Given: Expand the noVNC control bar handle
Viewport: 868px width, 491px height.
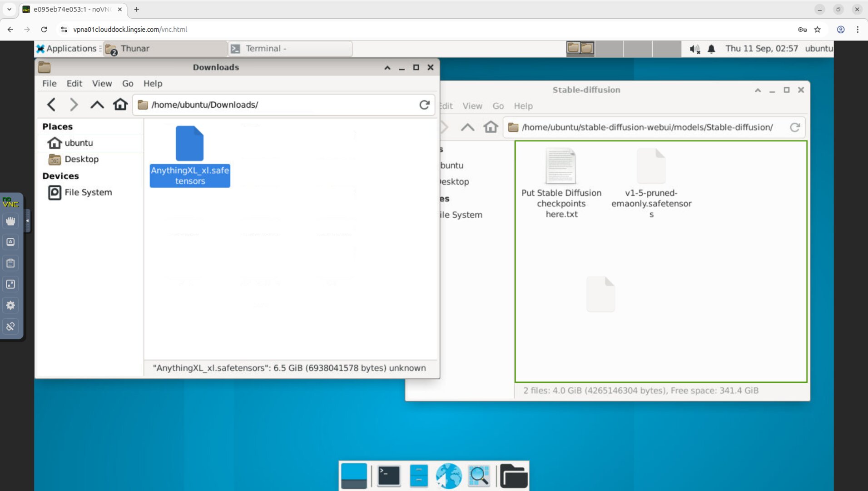Looking at the screenshot, I should [27, 220].
